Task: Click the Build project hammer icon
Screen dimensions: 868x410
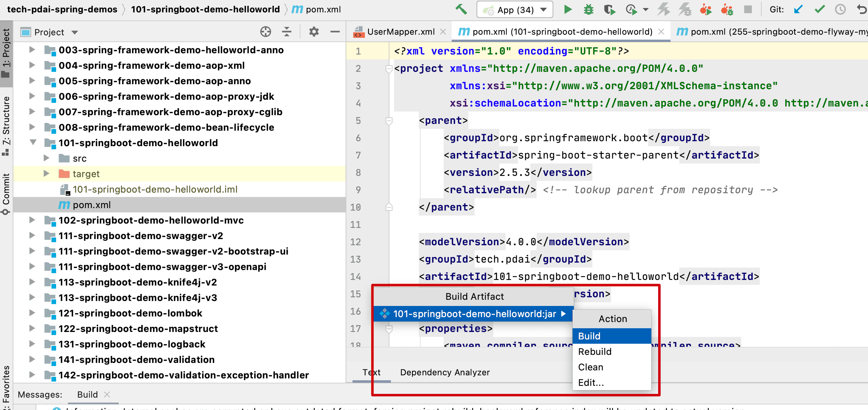Action: pyautogui.click(x=461, y=9)
